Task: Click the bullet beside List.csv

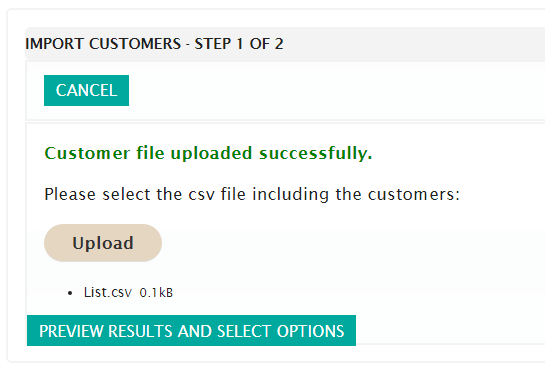Action: [70, 293]
